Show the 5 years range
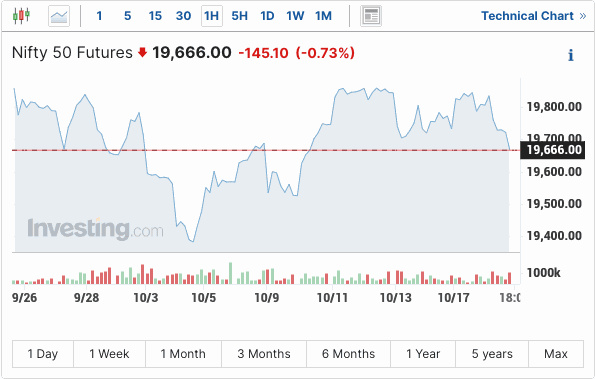Image resolution: width=595 pixels, height=379 pixels. pos(492,354)
